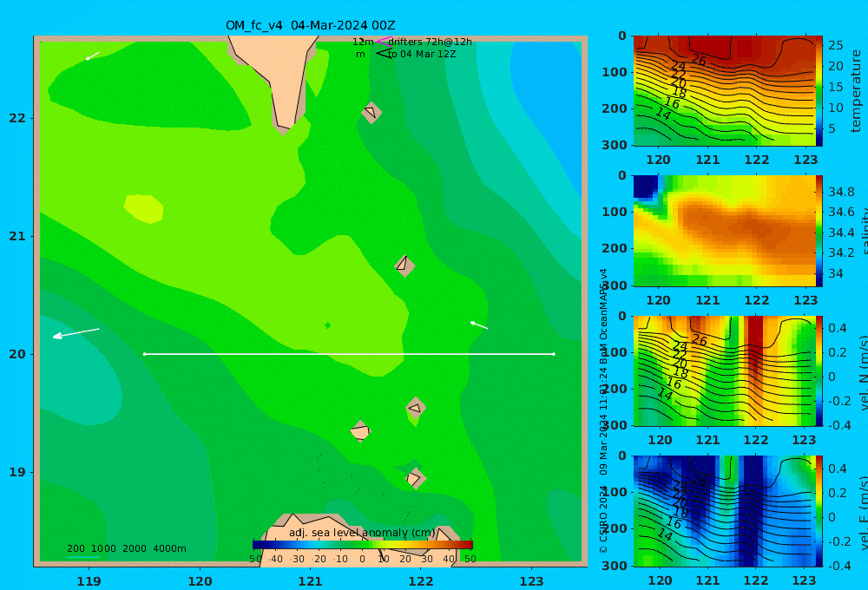Click the vel. N colorbar
Viewport: 868px width, 590px height.
(819, 370)
